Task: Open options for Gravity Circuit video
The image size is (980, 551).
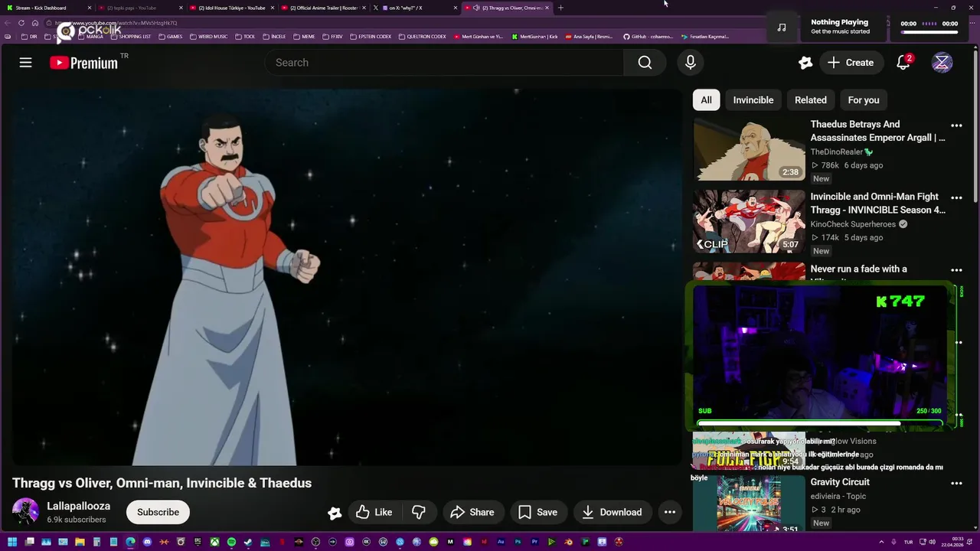Action: 956,484
